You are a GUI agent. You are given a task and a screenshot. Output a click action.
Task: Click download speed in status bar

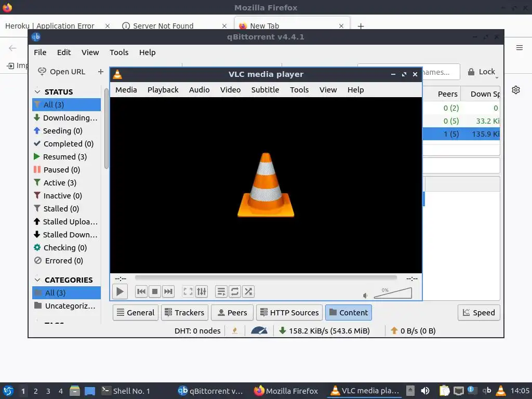(x=324, y=331)
